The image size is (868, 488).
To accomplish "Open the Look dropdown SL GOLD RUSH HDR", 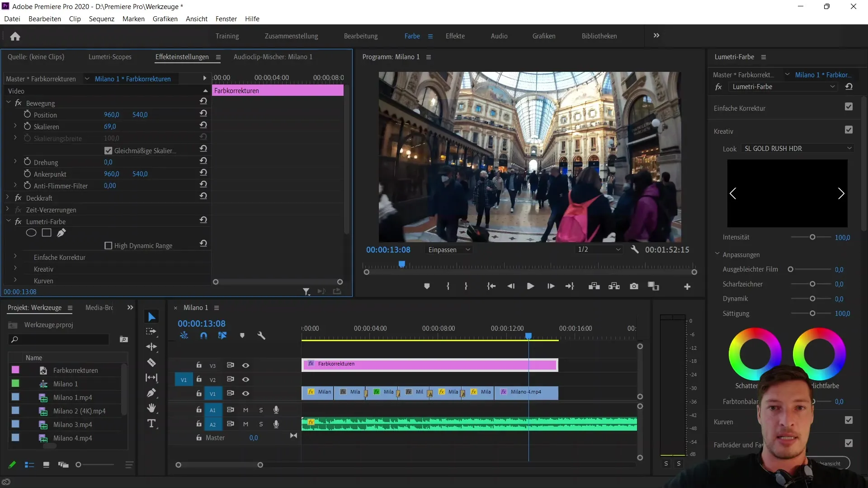I will point(797,148).
